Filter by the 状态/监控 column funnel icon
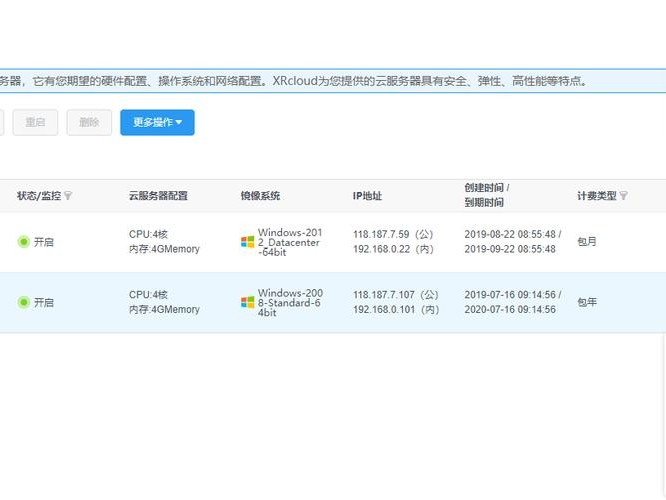 click(x=68, y=196)
